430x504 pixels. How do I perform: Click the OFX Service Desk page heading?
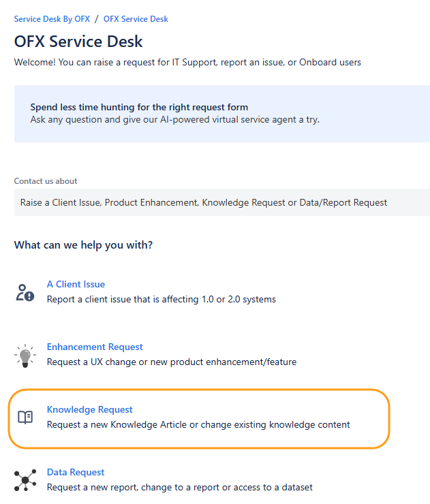78,41
